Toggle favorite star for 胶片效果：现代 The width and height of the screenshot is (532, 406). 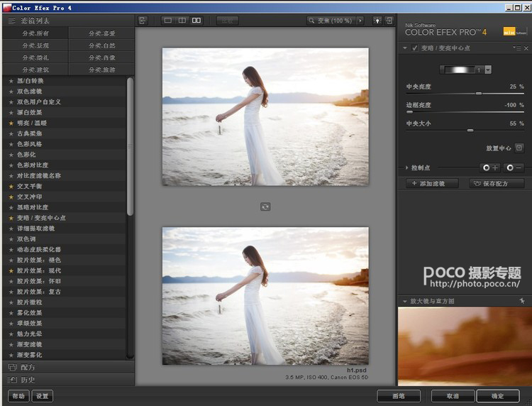[11, 270]
